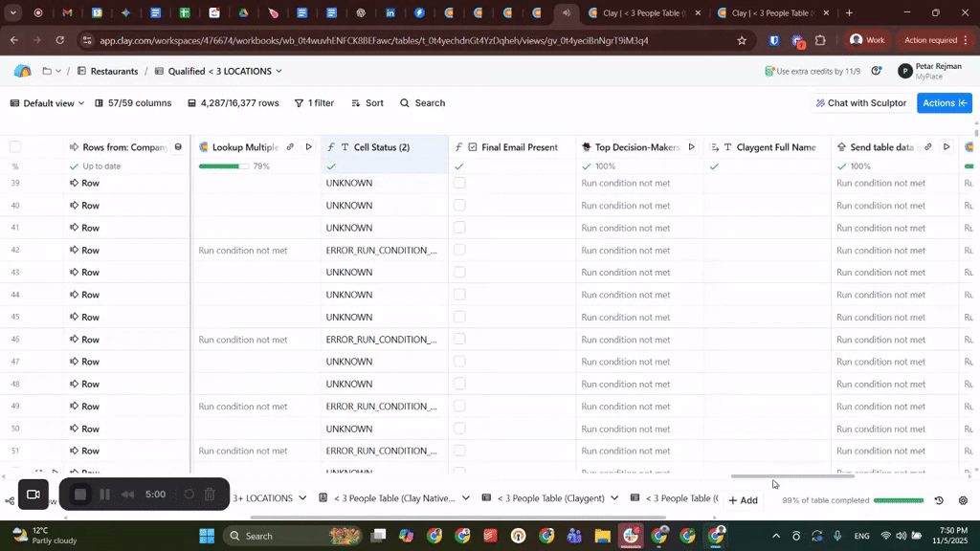Bookmark this page with star icon
The image size is (980, 551).
(742, 41)
